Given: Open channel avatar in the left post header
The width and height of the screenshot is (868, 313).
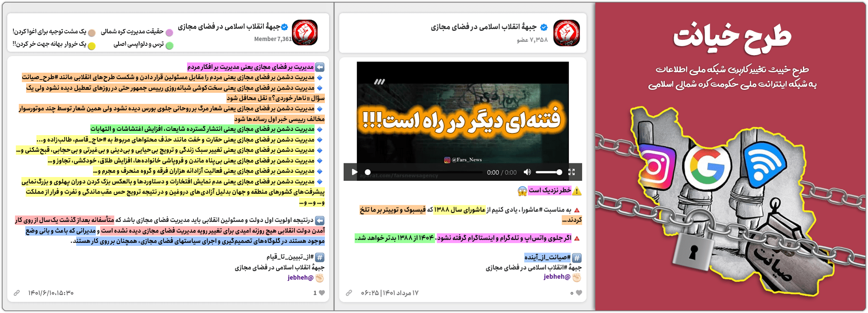Looking at the screenshot, I should pos(305,32).
